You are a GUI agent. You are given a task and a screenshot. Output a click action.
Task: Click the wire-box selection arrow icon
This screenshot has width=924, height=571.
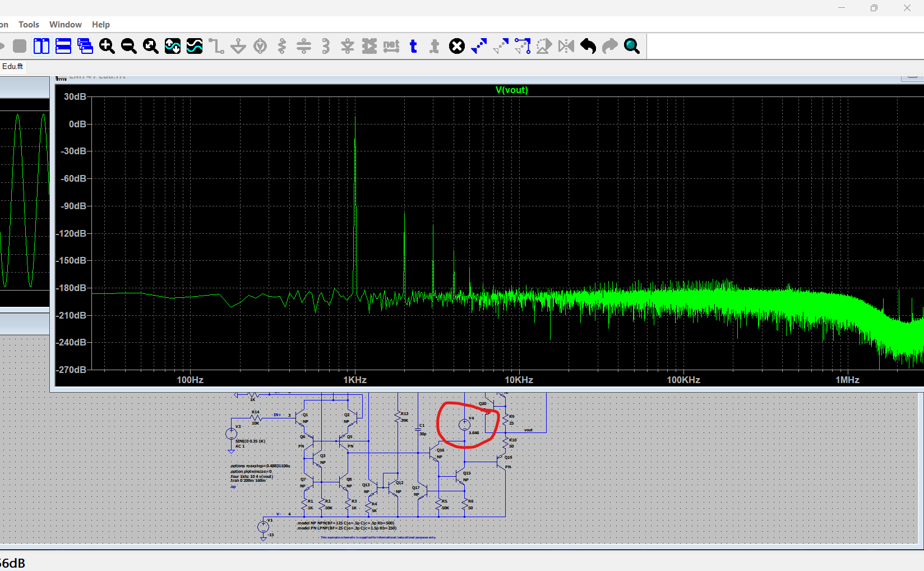pyautogui.click(x=523, y=46)
